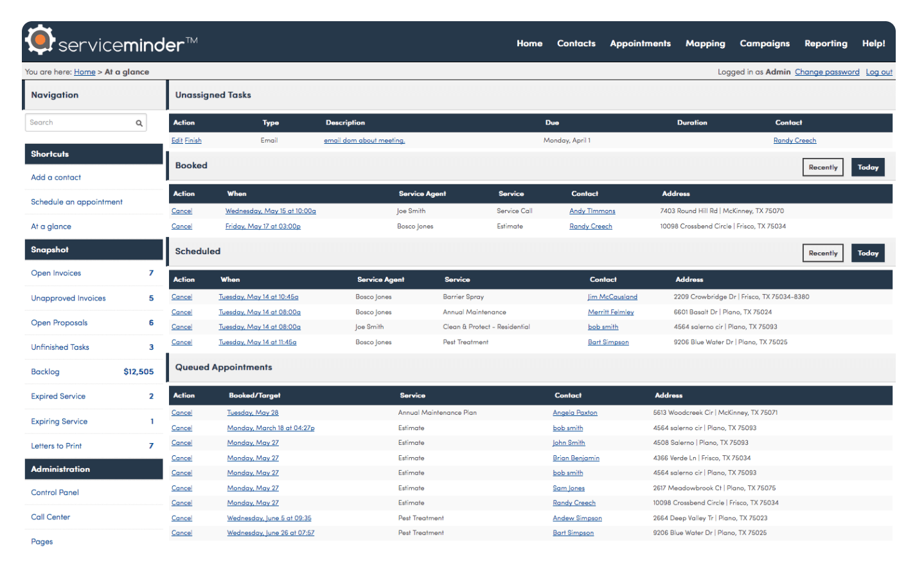Click the Home breadcrumb link

coord(84,72)
